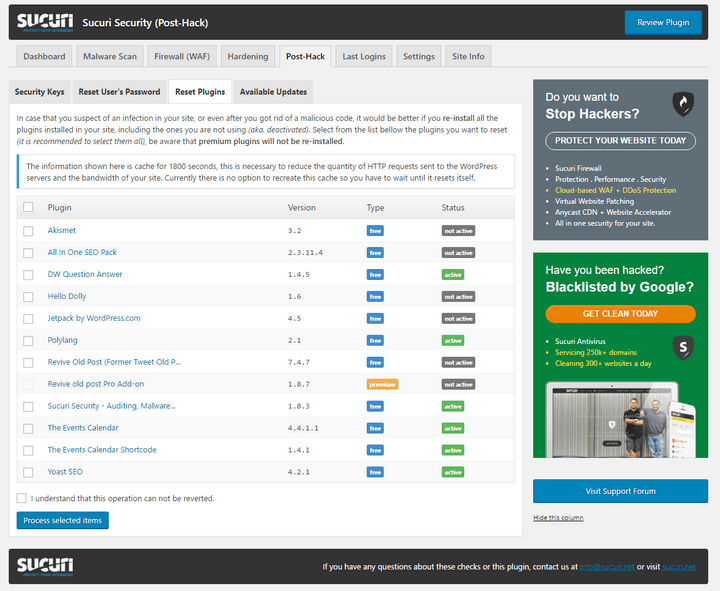This screenshot has width=720, height=591.
Task: Click the Sucuri logo in the header
Action: coord(45,22)
